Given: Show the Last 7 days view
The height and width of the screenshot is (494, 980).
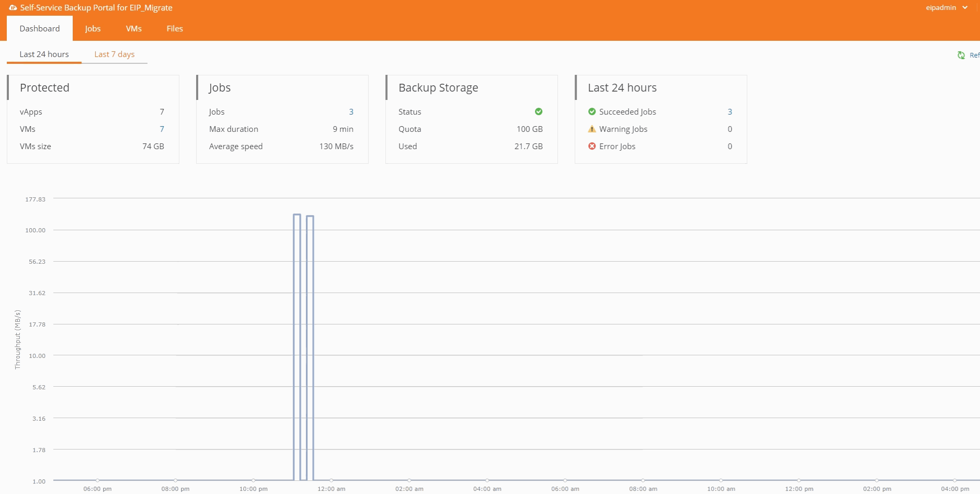Looking at the screenshot, I should 115,54.
